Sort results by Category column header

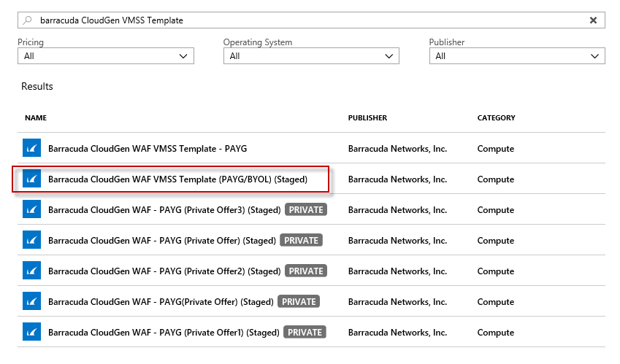click(x=496, y=118)
